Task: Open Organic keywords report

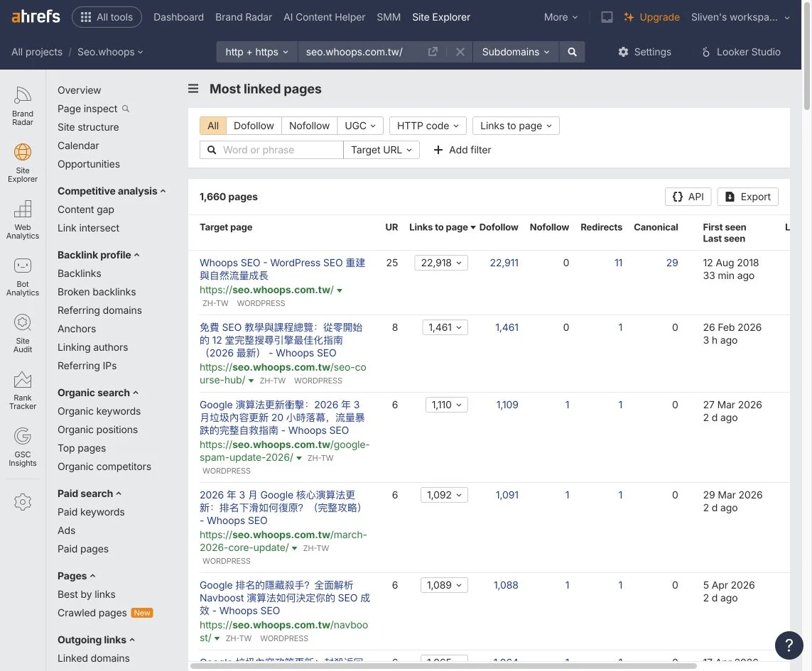Action: click(x=99, y=411)
